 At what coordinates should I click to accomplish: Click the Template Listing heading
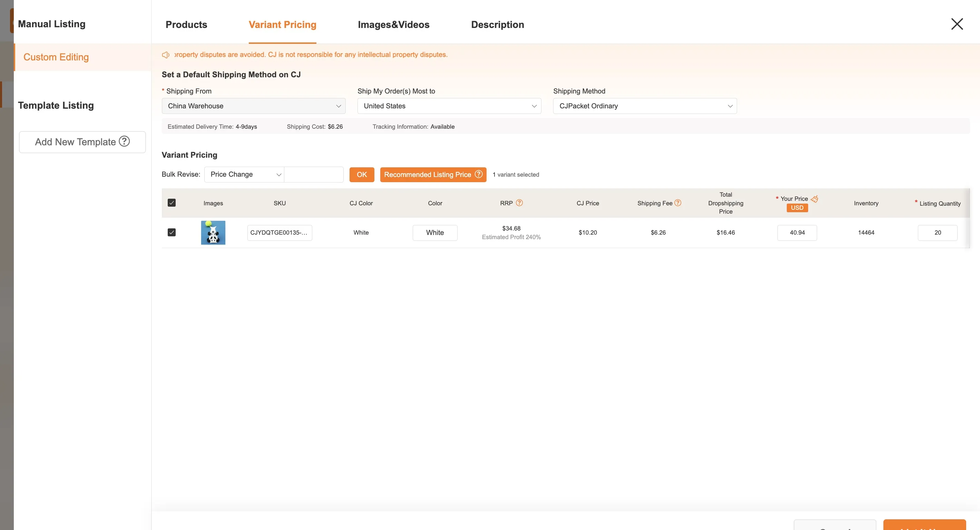point(56,105)
